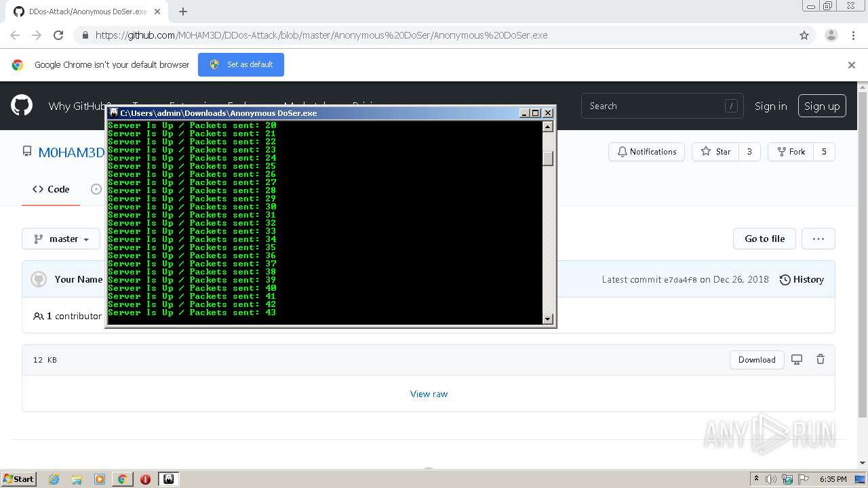
Task: Dismiss the default browser infobar
Action: click(x=852, y=65)
